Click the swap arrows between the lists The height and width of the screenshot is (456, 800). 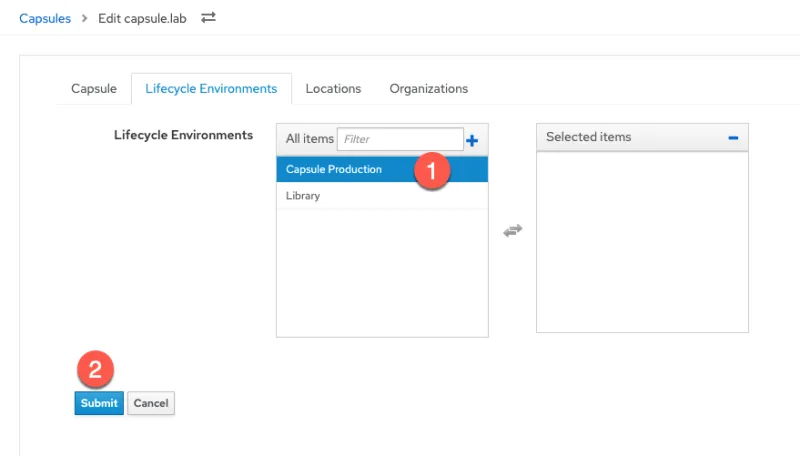[x=512, y=230]
